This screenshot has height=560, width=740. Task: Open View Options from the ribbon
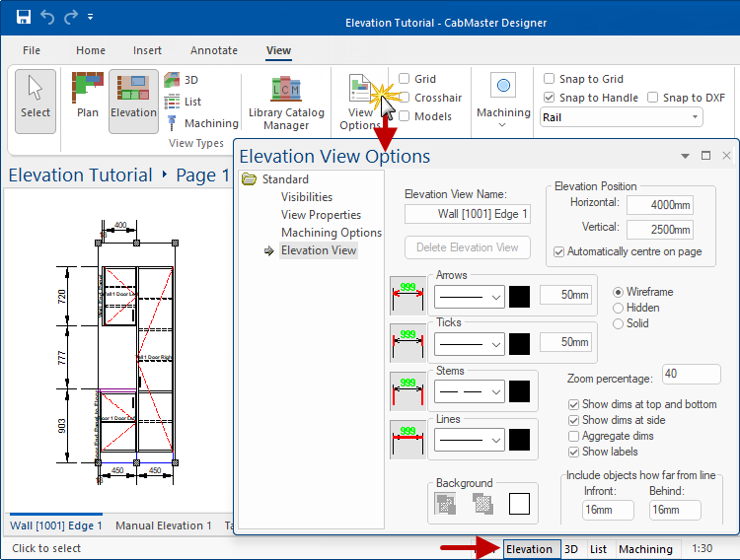(x=360, y=103)
